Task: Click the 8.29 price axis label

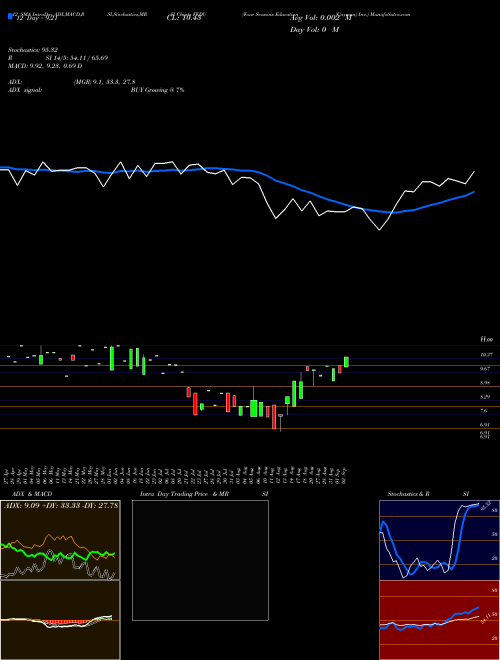Action: click(x=486, y=397)
